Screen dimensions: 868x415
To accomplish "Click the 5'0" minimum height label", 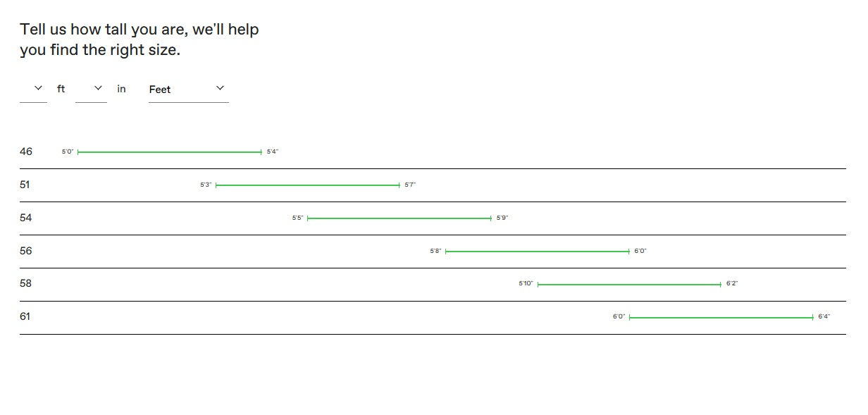I will [x=68, y=152].
